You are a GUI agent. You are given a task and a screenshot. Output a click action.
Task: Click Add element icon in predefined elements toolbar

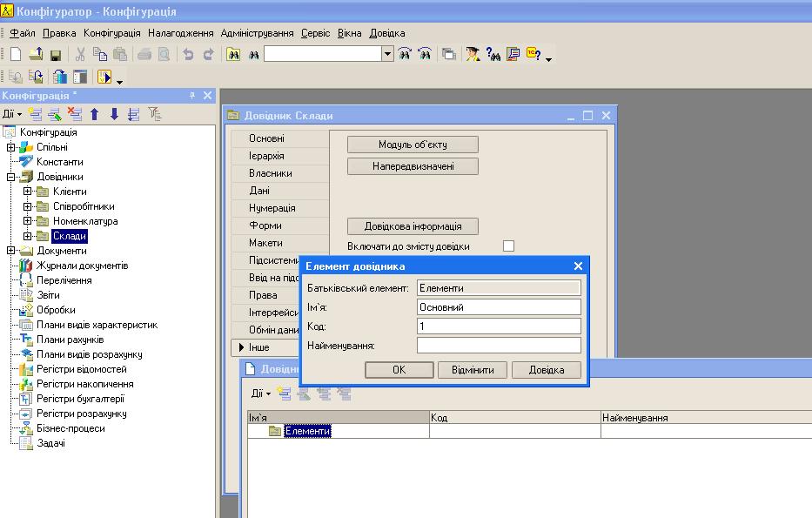284,394
